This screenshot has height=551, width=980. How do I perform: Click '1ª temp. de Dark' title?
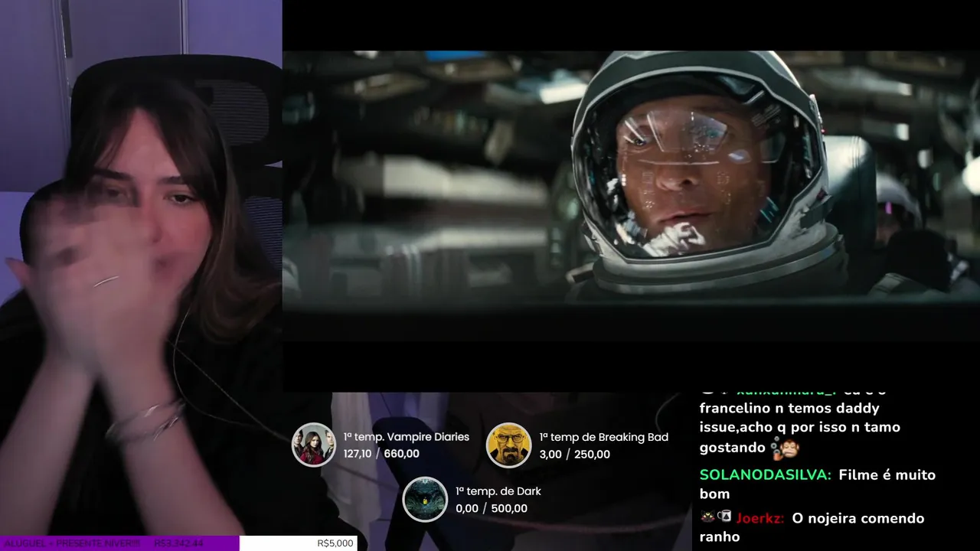point(498,491)
